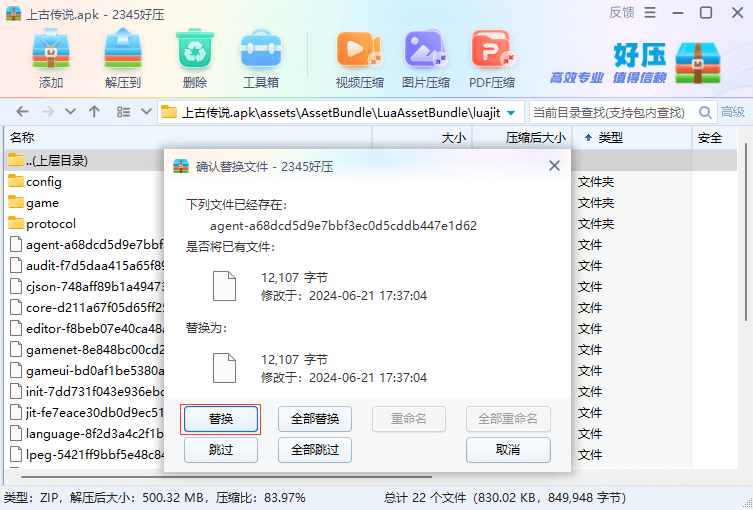This screenshot has height=510, width=753.
Task: Click the 删除 (Delete) recycle icon
Action: pyautogui.click(x=195, y=58)
